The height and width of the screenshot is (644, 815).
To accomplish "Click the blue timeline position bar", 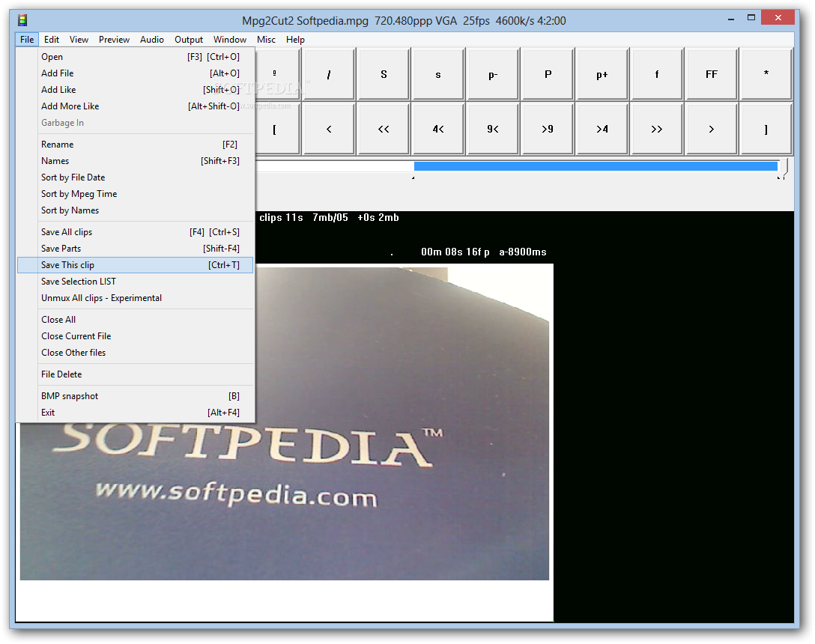I will point(596,166).
